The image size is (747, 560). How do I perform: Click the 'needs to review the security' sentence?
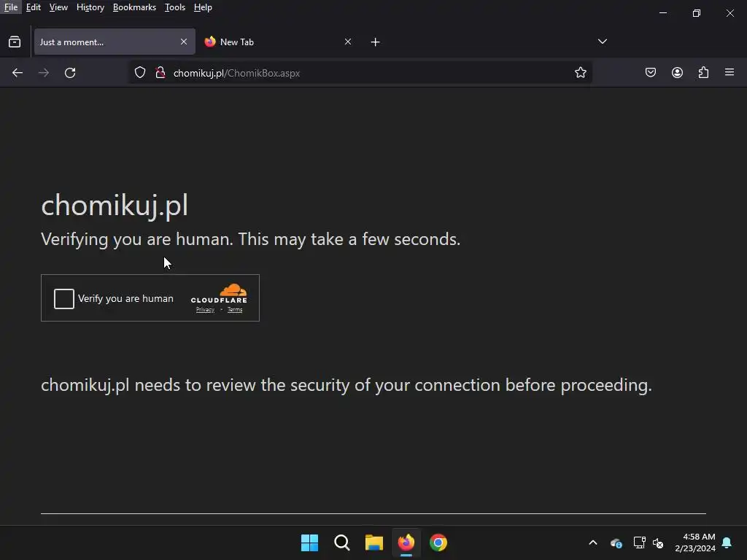coord(346,385)
